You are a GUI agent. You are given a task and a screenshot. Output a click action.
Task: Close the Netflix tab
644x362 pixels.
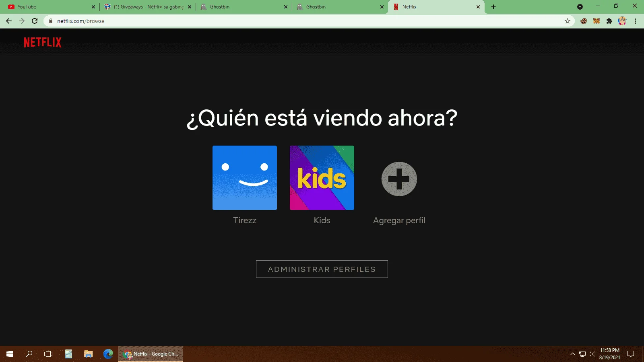(478, 7)
